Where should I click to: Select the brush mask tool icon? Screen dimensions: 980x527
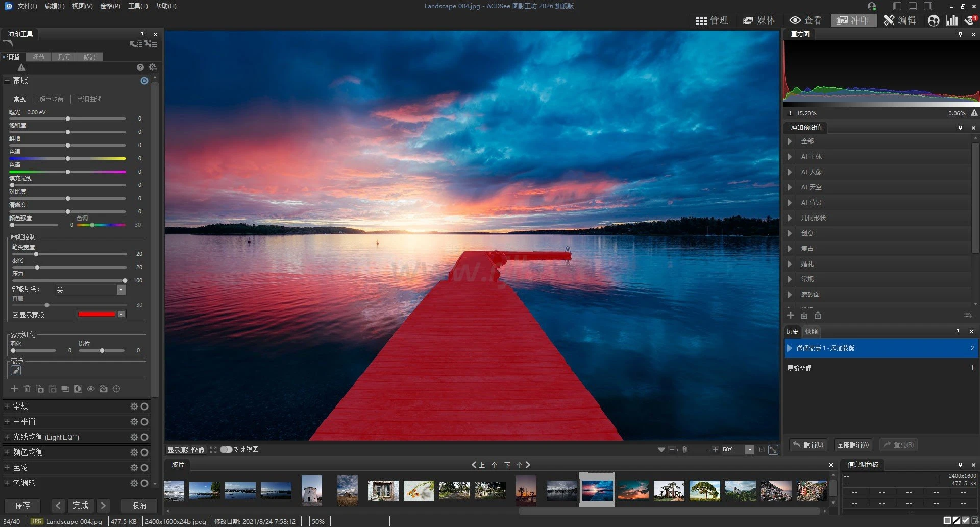pyautogui.click(x=16, y=371)
